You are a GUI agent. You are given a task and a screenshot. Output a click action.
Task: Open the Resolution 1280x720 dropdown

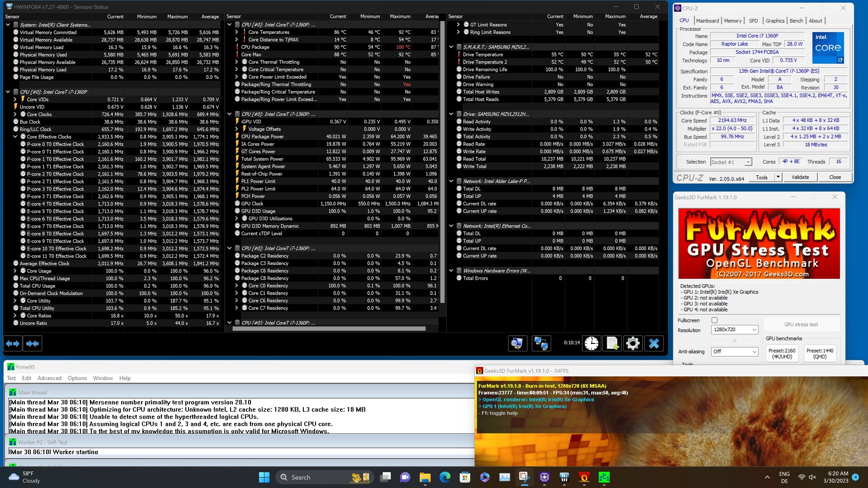[x=734, y=330]
